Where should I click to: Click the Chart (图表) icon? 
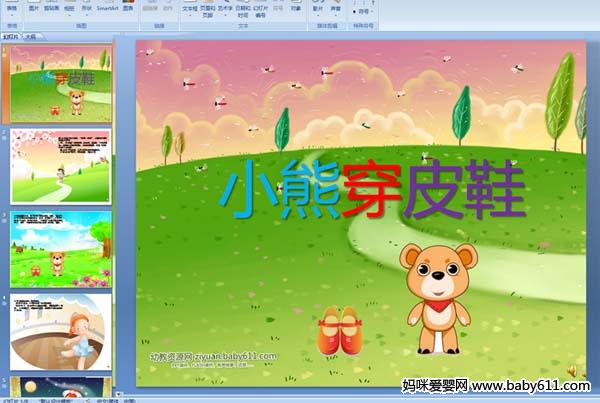[128, 8]
